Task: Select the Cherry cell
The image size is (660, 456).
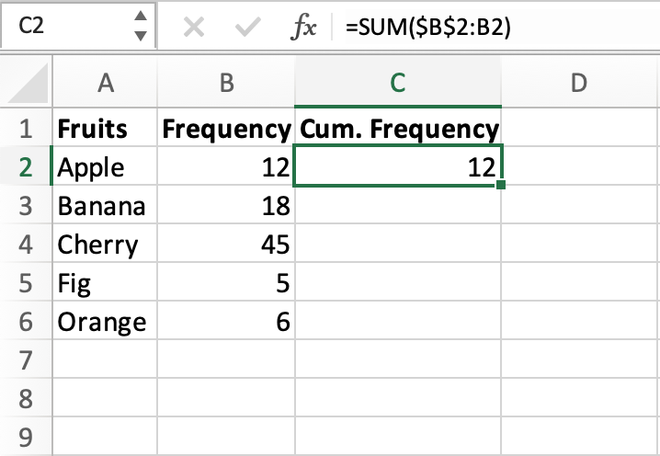Action: tap(103, 245)
